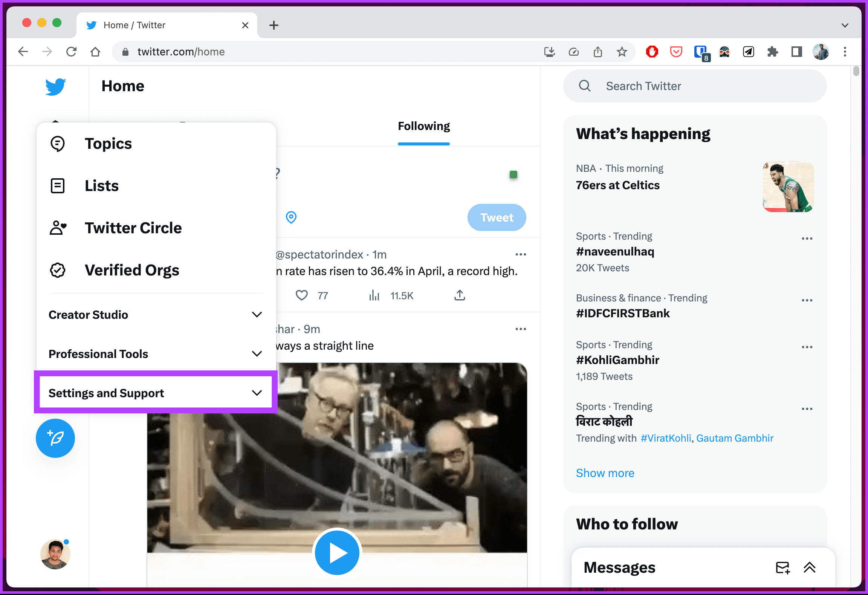Click Show more under trending list
This screenshot has height=595, width=868.
coord(605,473)
